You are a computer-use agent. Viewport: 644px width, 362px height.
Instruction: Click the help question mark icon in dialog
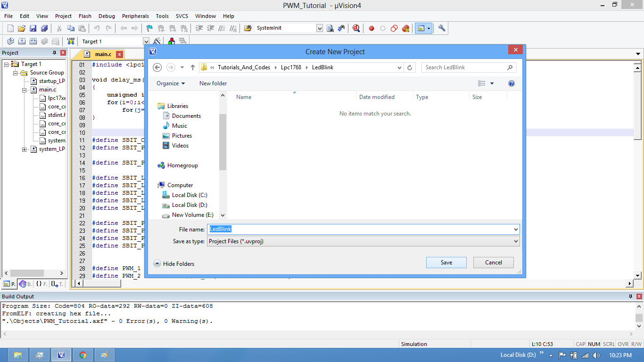coord(512,83)
